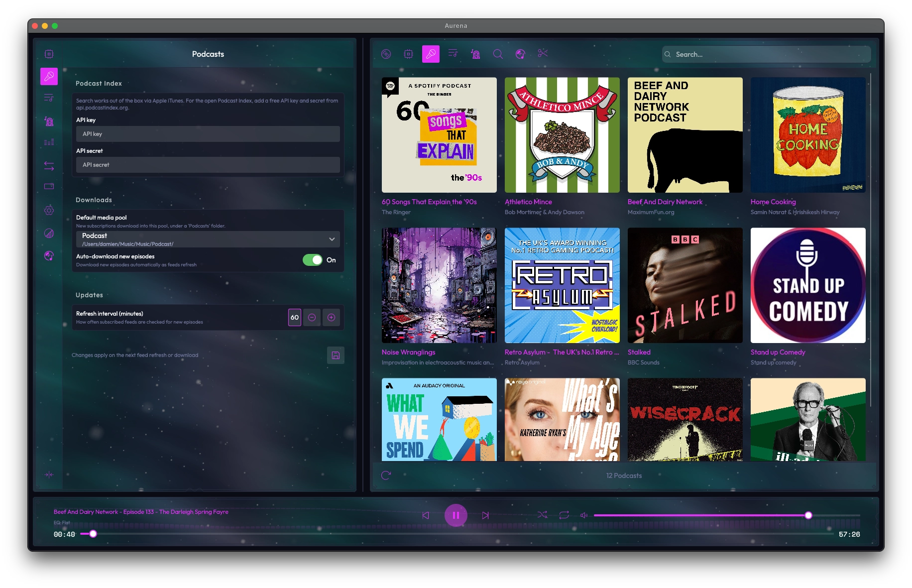912x588 pixels.
Task: Focus the refresh interval value field
Action: (x=295, y=317)
